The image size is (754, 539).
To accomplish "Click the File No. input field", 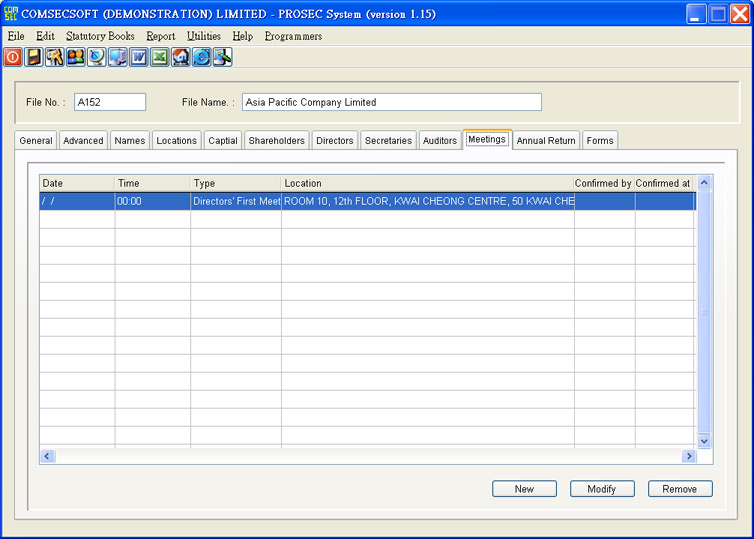I will pos(110,102).
